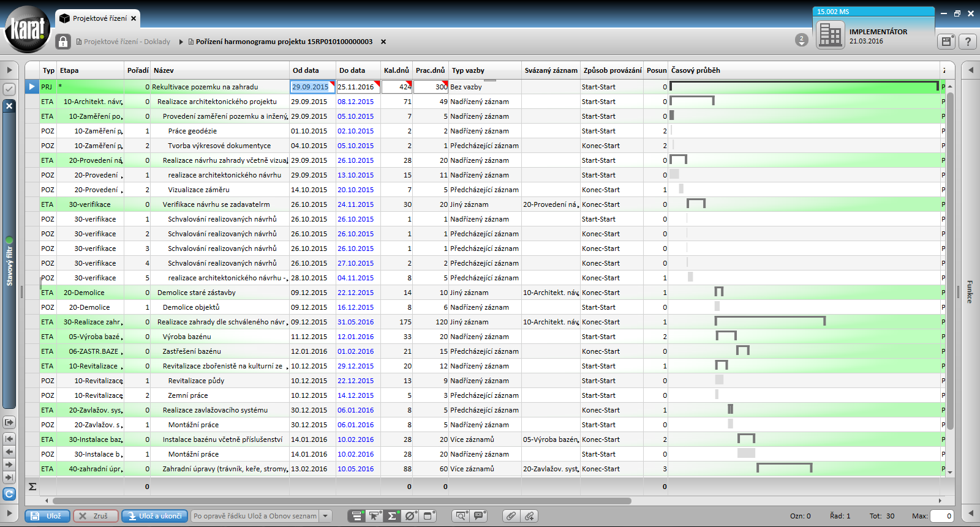
Task: Expand the right Funkce panel top arrow
Action: 970,70
